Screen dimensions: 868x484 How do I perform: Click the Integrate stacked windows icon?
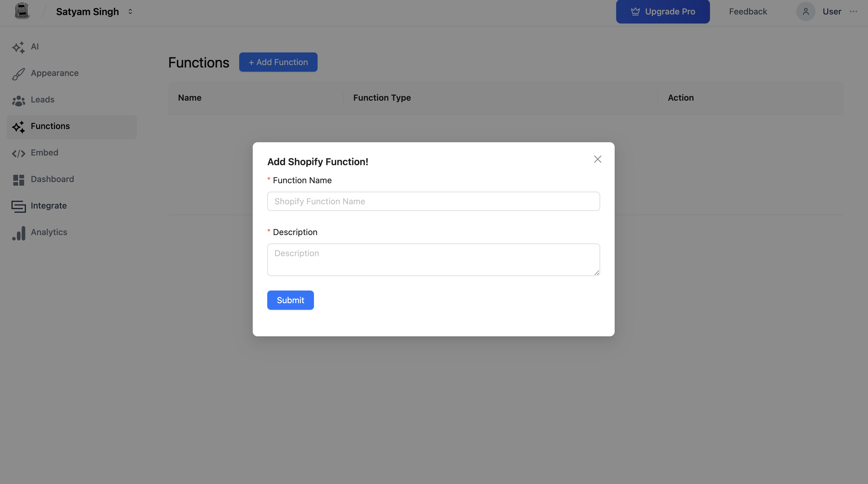[18, 206]
